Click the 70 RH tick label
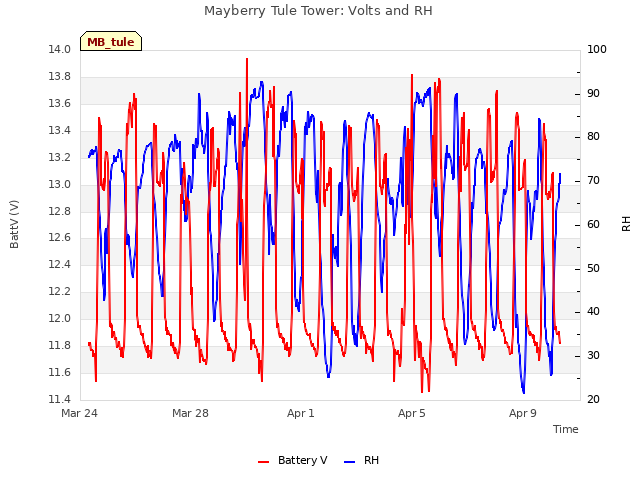 pyautogui.click(x=593, y=181)
